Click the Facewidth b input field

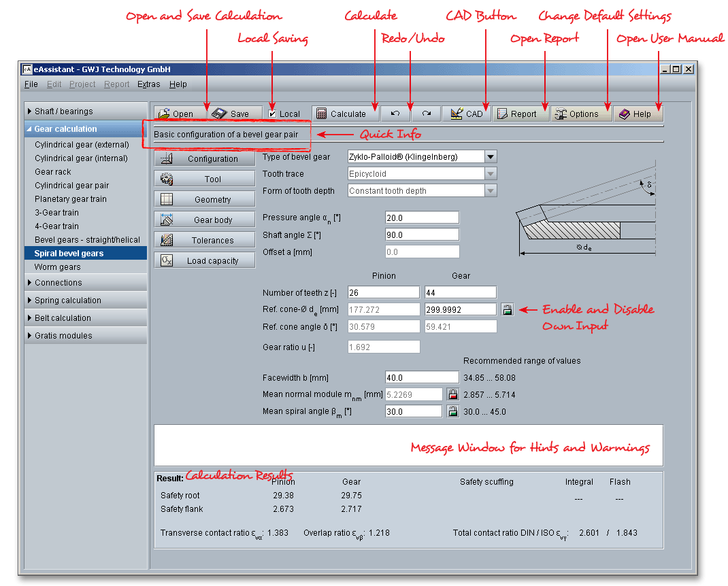(x=422, y=378)
